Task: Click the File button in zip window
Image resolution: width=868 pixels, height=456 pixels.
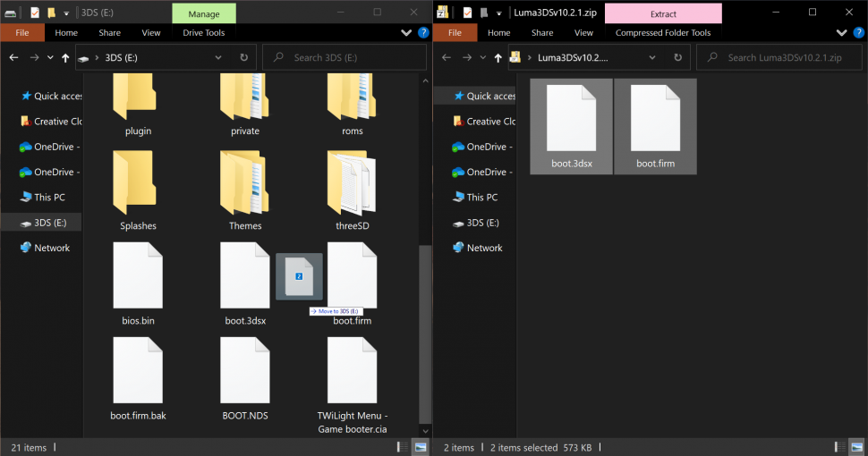Action: pos(455,33)
